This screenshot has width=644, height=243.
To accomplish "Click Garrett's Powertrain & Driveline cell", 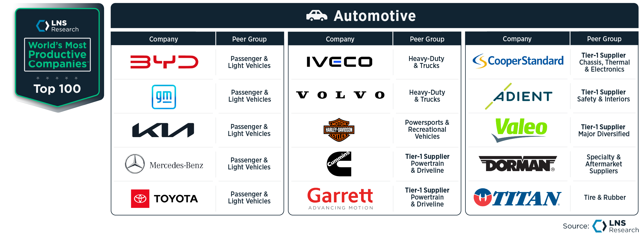I will (427, 197).
